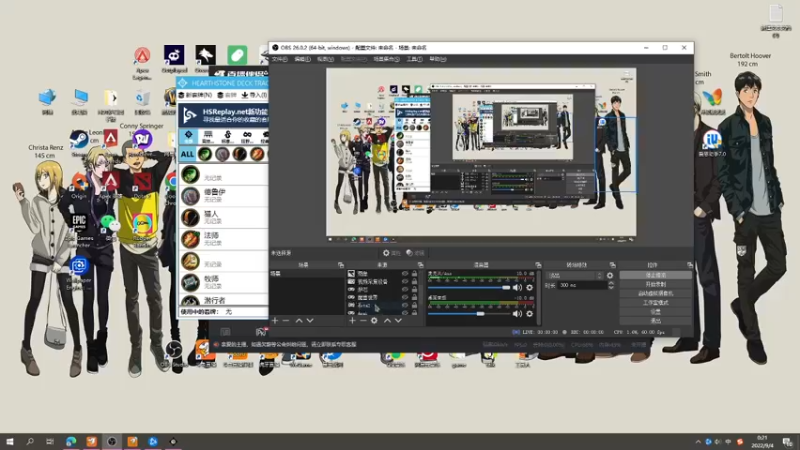The image size is (800, 450).
Task: Click the Exit button in Controls dock
Action: click(x=656, y=321)
